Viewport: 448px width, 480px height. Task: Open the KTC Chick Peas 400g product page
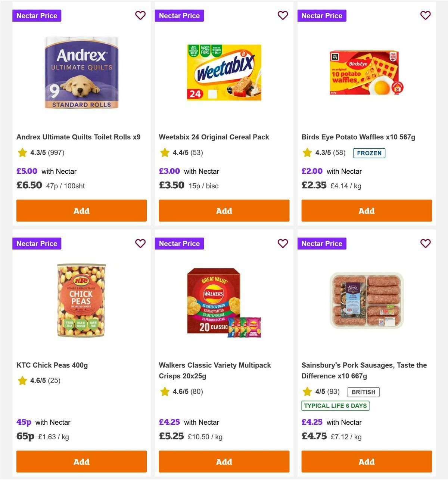point(52,365)
